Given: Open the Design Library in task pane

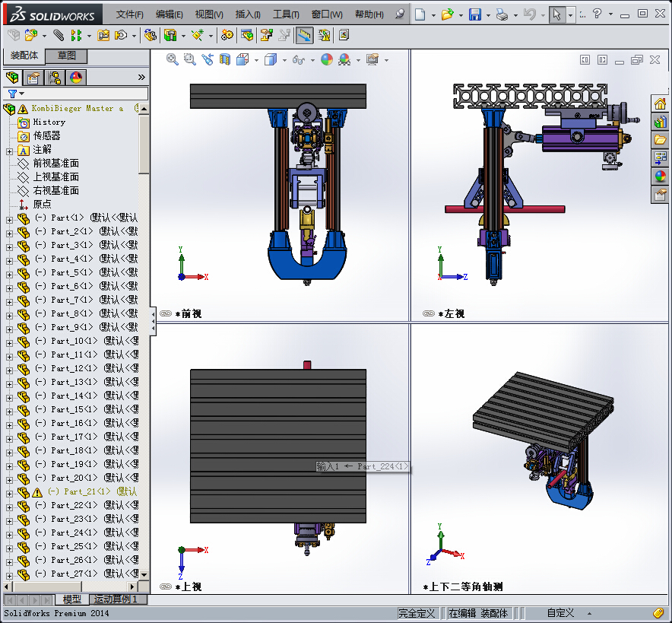Looking at the screenshot, I should coord(660,122).
